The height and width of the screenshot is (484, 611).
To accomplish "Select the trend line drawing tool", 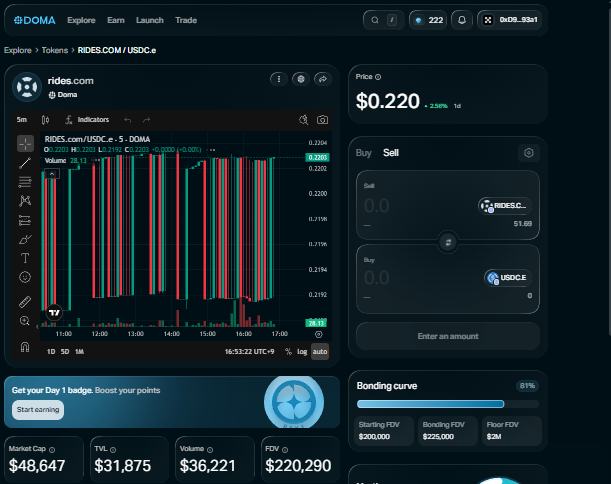I will pyautogui.click(x=25, y=163).
